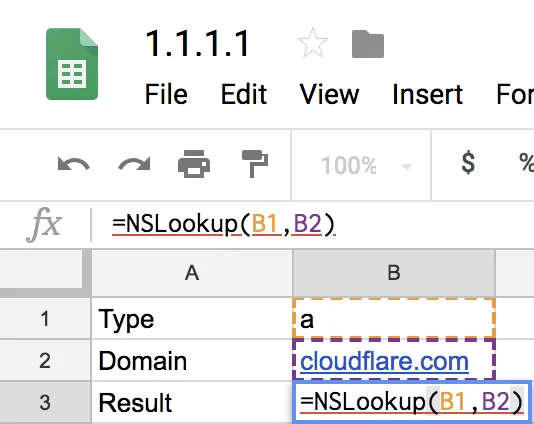
Task: Open the 100% zoom dropdown
Action: pyautogui.click(x=366, y=166)
